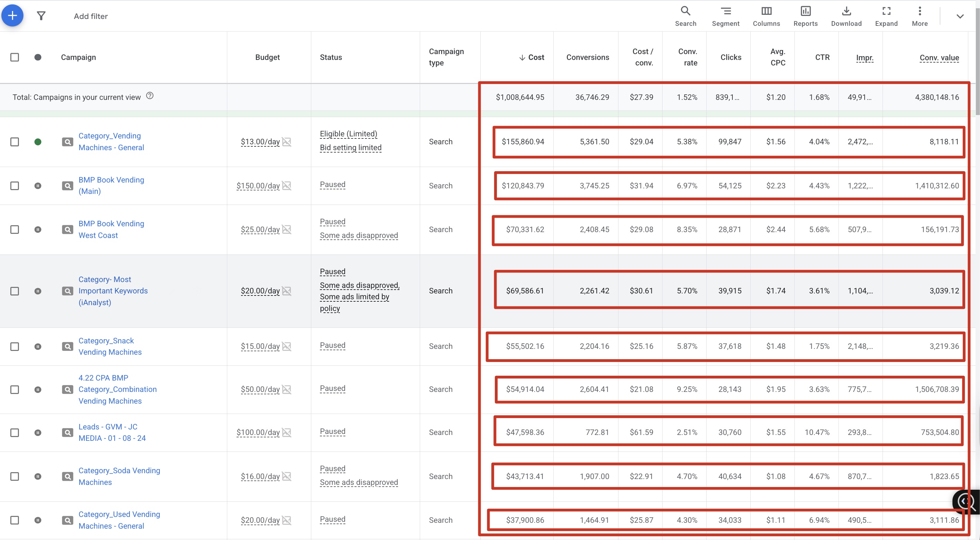
Task: Click budget chart icon next to $150.00/day
Action: [287, 186]
